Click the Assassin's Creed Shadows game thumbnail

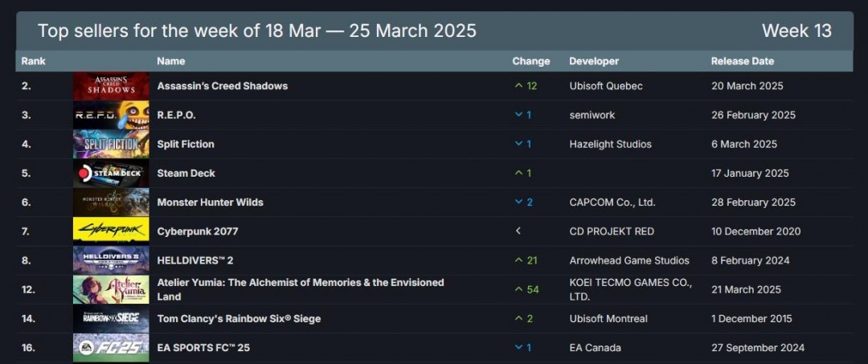pos(111,86)
